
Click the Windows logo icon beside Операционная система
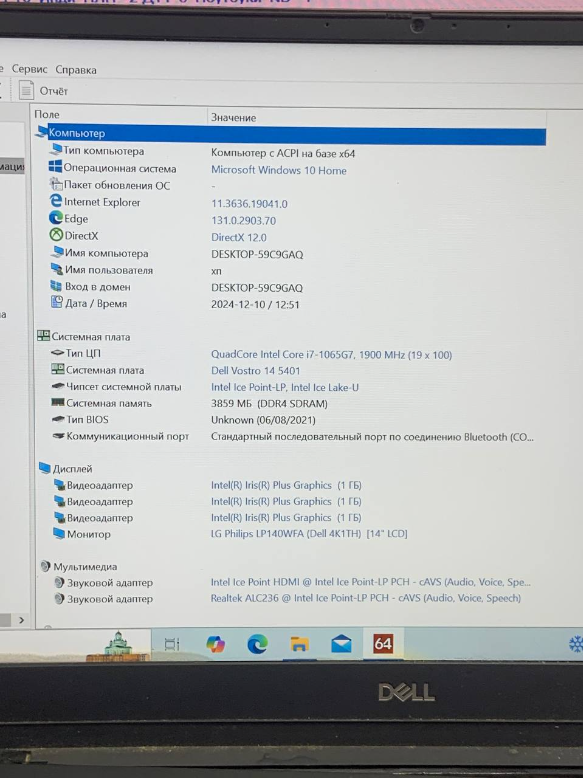[x=56, y=167]
